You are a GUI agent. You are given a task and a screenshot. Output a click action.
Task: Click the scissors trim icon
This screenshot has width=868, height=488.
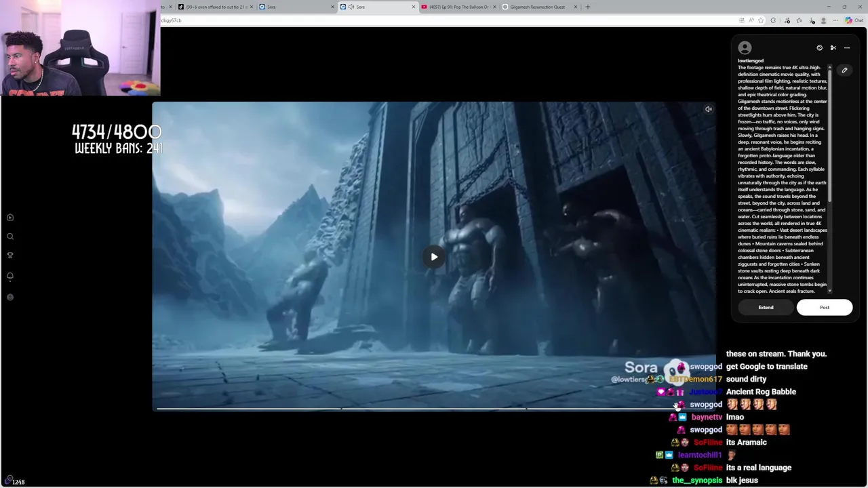[833, 47]
